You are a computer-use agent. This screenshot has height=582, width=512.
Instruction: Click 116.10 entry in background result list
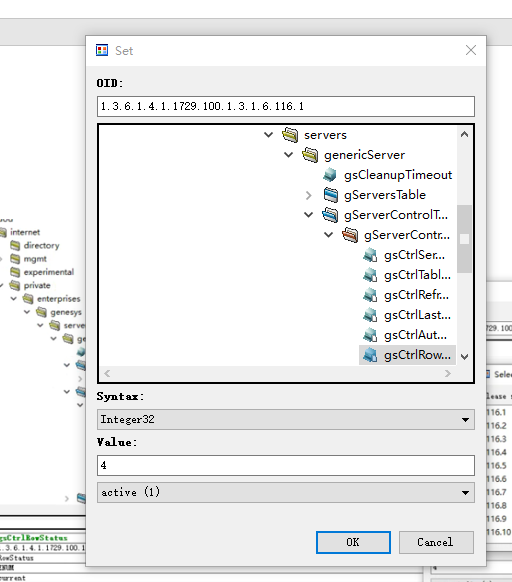[x=498, y=532]
